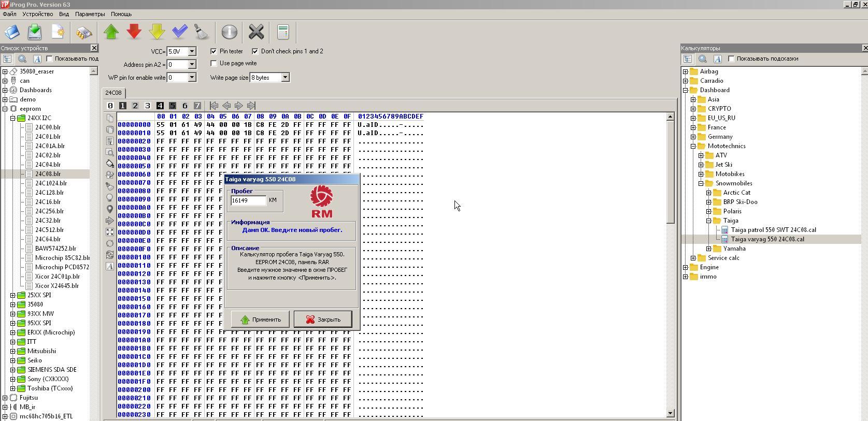Click the red down arrow write icon
The image size is (868, 421).
(134, 32)
